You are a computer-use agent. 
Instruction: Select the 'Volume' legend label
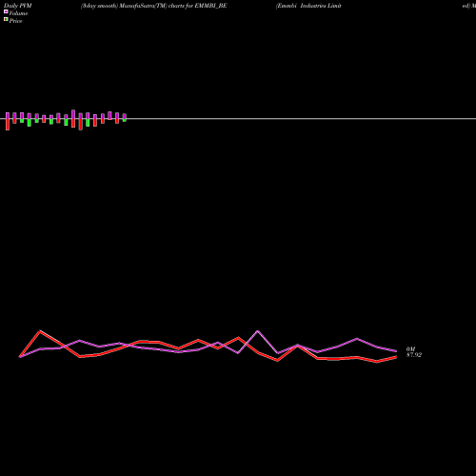coord(18,13)
